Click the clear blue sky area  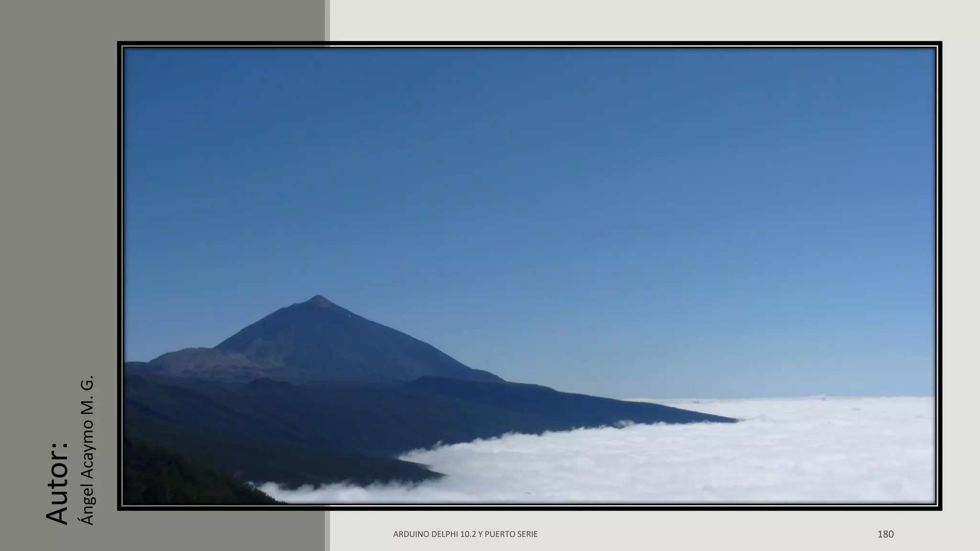point(526,167)
